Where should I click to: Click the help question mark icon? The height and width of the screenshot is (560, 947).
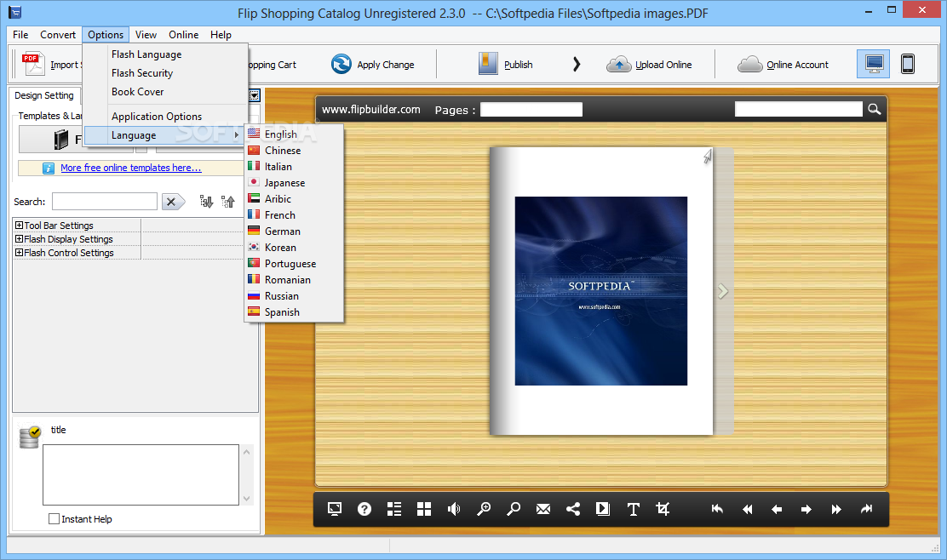tap(364, 509)
